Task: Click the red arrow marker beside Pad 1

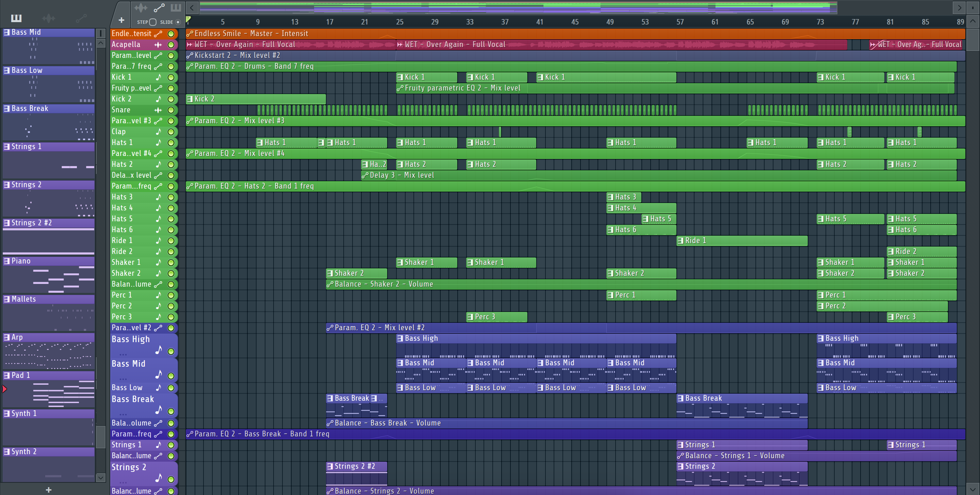Action: pyautogui.click(x=4, y=389)
